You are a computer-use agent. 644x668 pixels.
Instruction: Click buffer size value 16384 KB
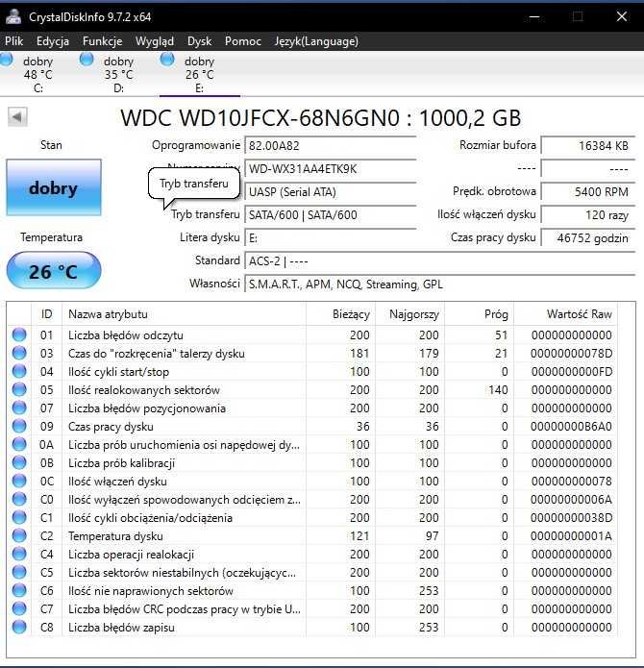[x=588, y=146]
